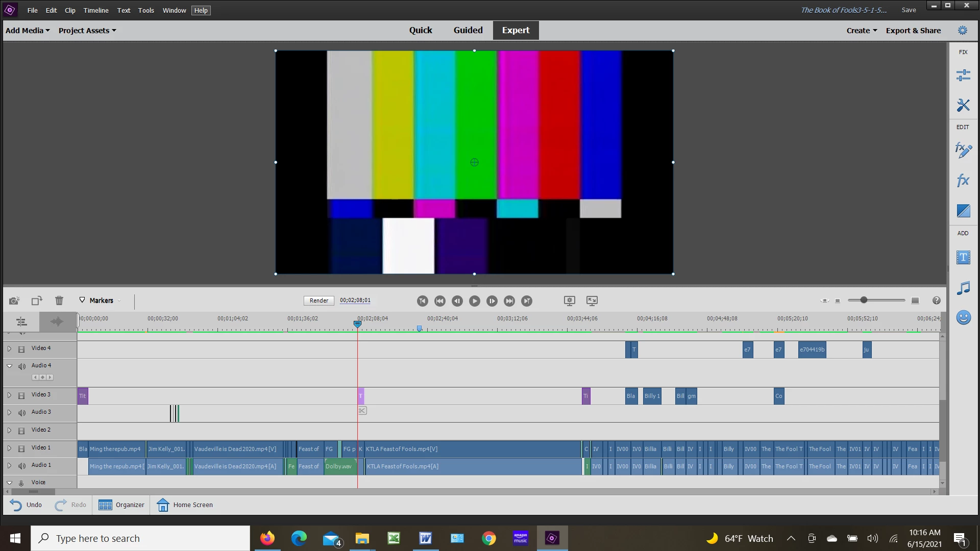Split clip with the scissors icon
980x551 pixels.
tap(362, 411)
